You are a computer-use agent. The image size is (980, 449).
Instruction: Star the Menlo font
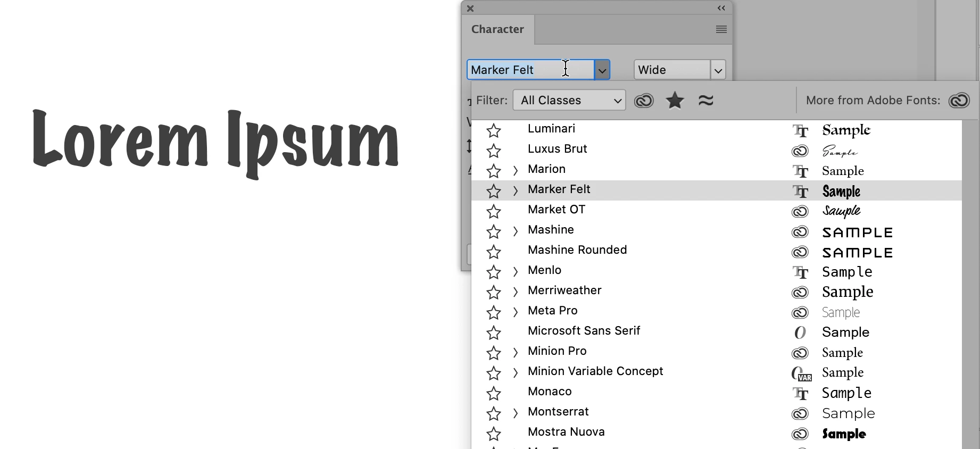point(494,272)
